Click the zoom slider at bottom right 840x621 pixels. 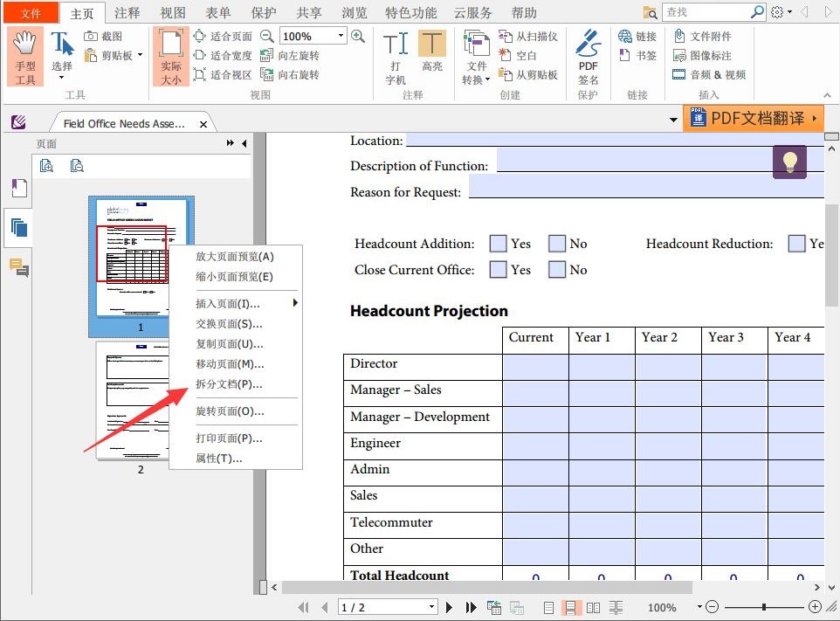pyautogui.click(x=764, y=607)
